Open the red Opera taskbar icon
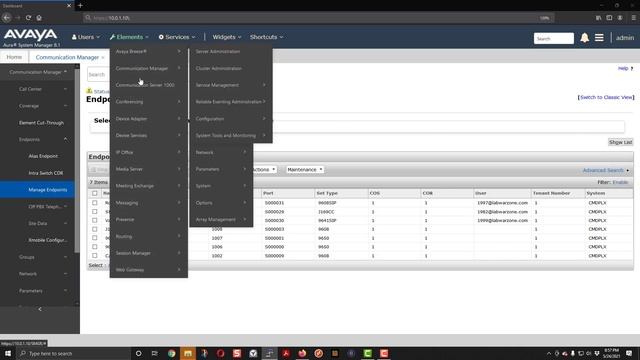The height and width of the screenshot is (360, 640). 220,353
